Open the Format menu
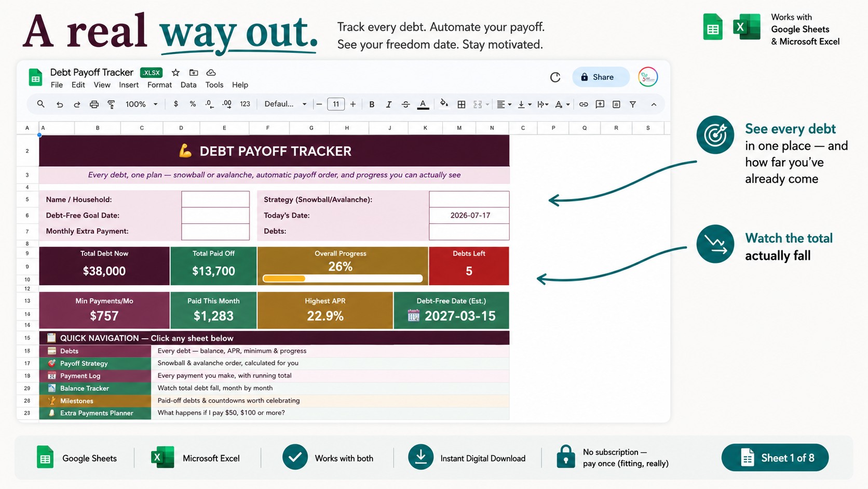This screenshot has width=868, height=489. tap(159, 85)
